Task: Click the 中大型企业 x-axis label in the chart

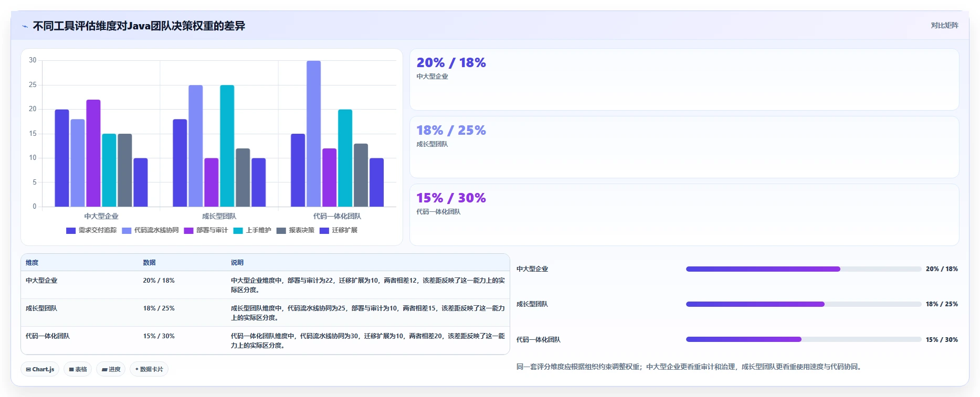Action: (x=101, y=216)
